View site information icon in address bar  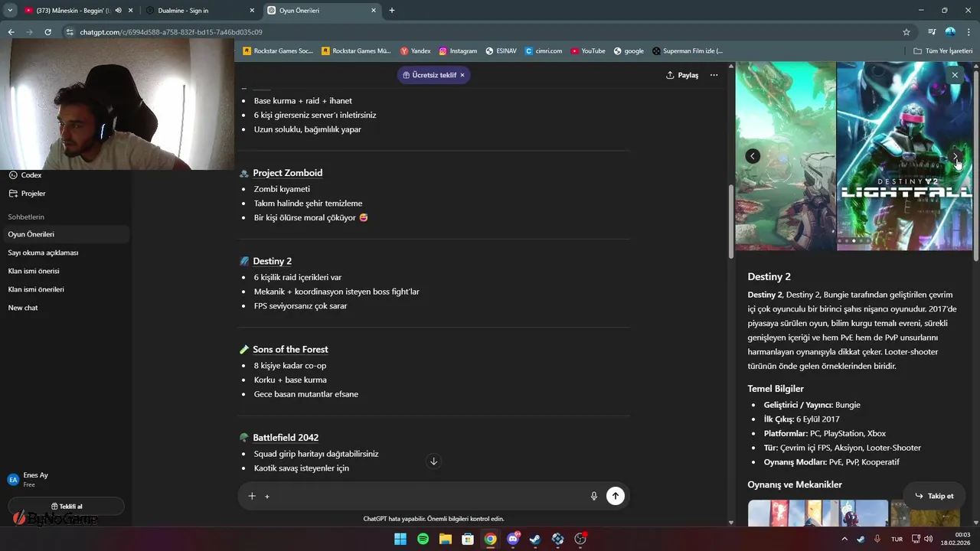pyautogui.click(x=70, y=32)
